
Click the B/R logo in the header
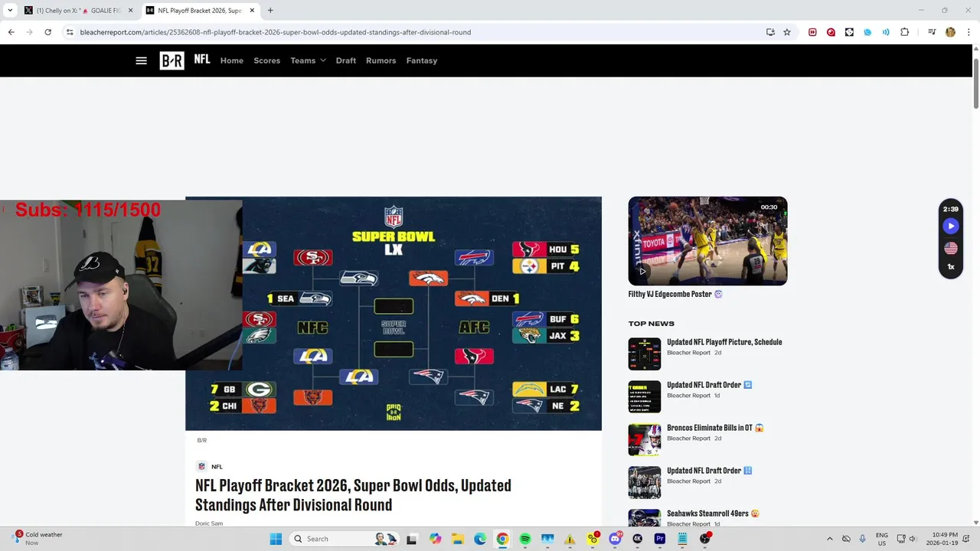point(171,60)
